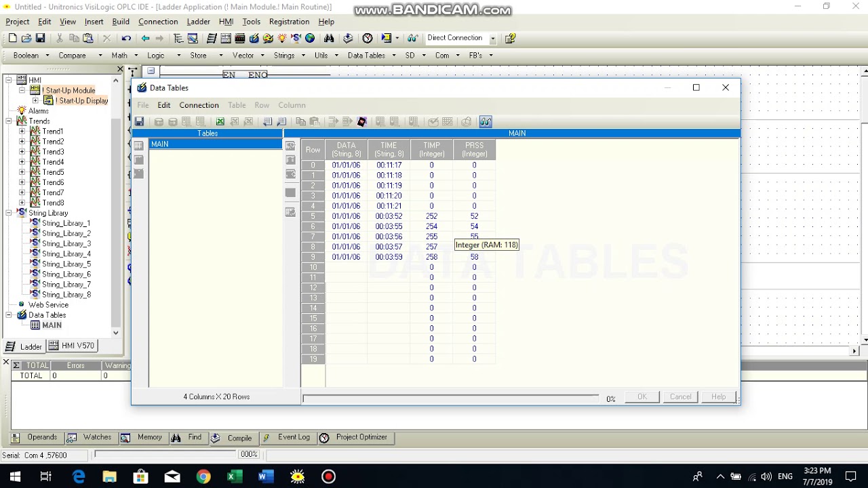This screenshot has height=488, width=868.
Task: Switch to the HMI V570 tab
Action: tap(72, 346)
